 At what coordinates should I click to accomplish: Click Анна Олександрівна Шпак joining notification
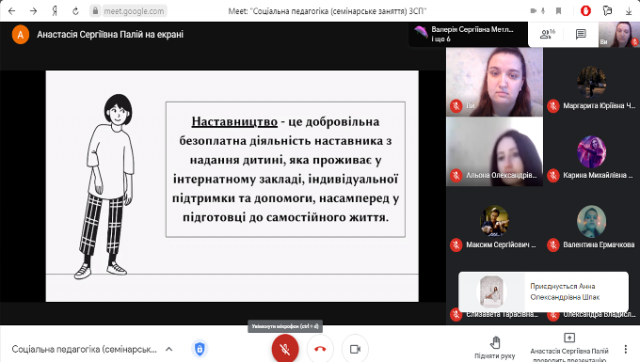tap(543, 292)
